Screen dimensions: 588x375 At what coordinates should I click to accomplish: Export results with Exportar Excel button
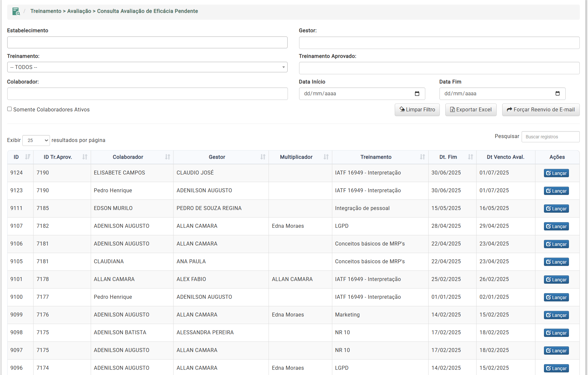click(x=471, y=110)
